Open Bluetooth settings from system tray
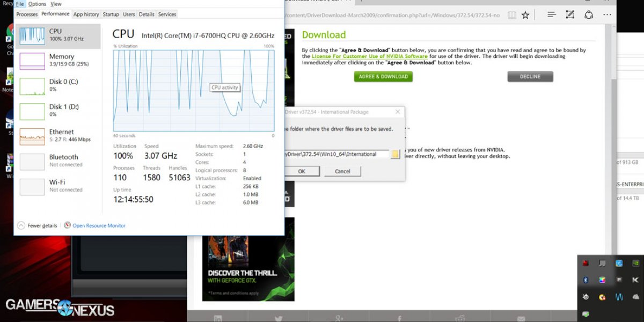Image resolution: width=644 pixels, height=322 pixels. click(x=586, y=280)
